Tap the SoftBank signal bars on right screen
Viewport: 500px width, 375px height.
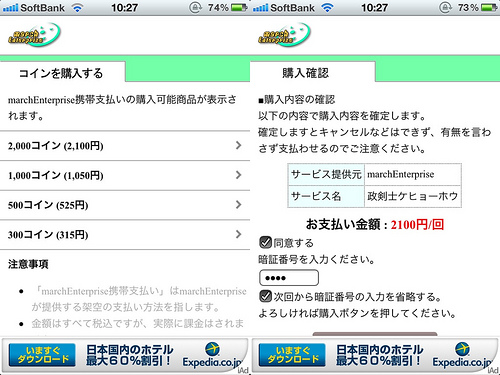(260, 8)
